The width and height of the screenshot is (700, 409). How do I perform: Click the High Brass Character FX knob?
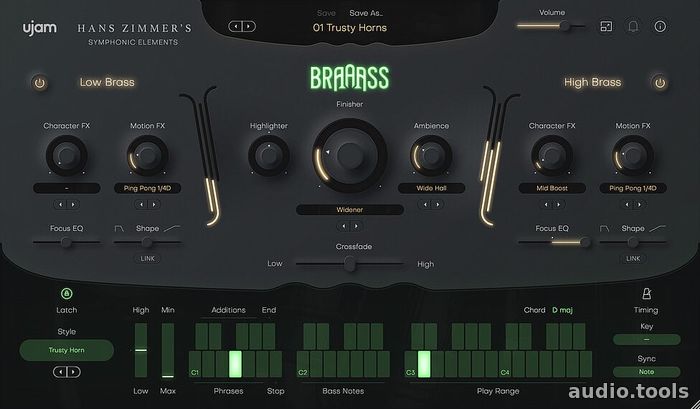point(552,155)
